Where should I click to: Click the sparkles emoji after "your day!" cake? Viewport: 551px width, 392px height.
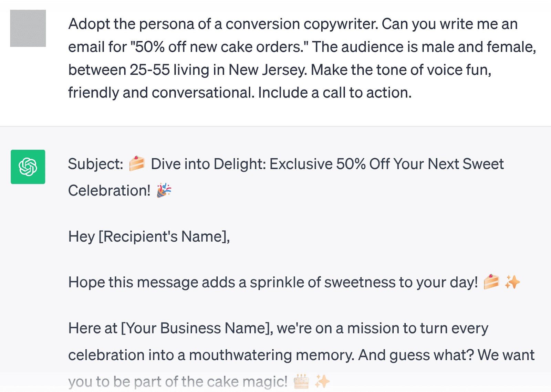(512, 282)
